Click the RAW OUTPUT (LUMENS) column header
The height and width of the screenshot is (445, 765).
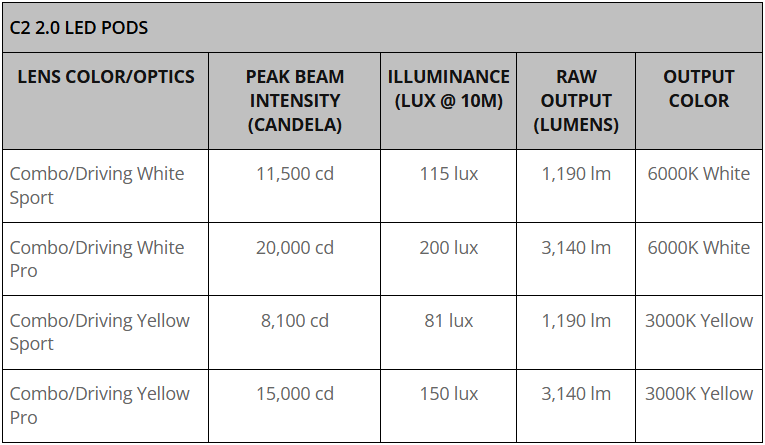(576, 100)
